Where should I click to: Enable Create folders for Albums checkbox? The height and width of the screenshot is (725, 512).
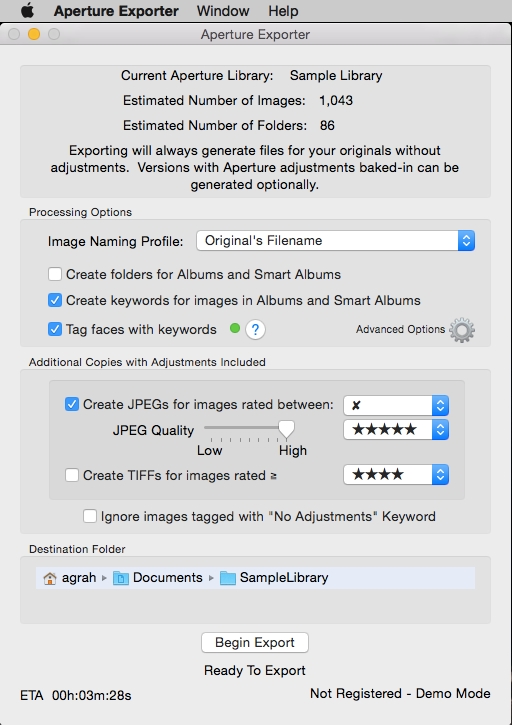55,274
